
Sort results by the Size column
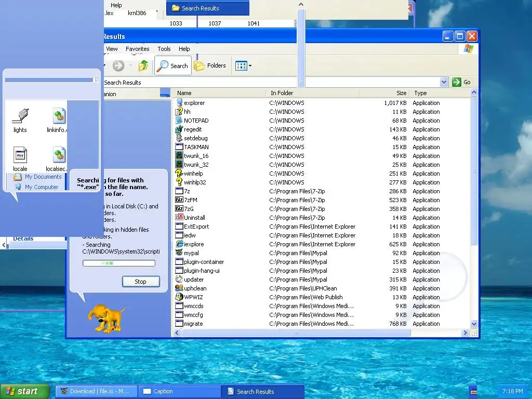pos(384,93)
